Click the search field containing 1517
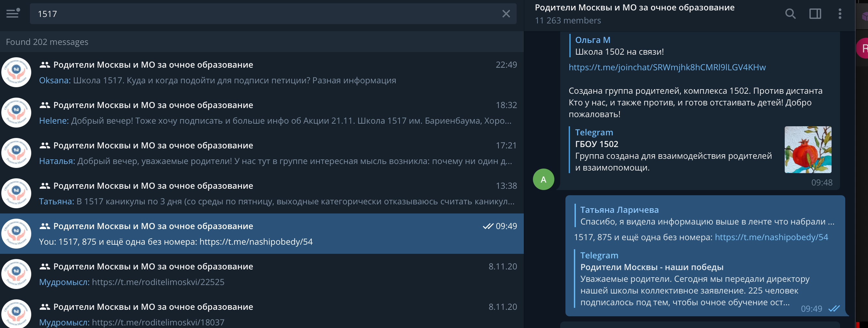The height and width of the screenshot is (328, 868). pos(273,14)
